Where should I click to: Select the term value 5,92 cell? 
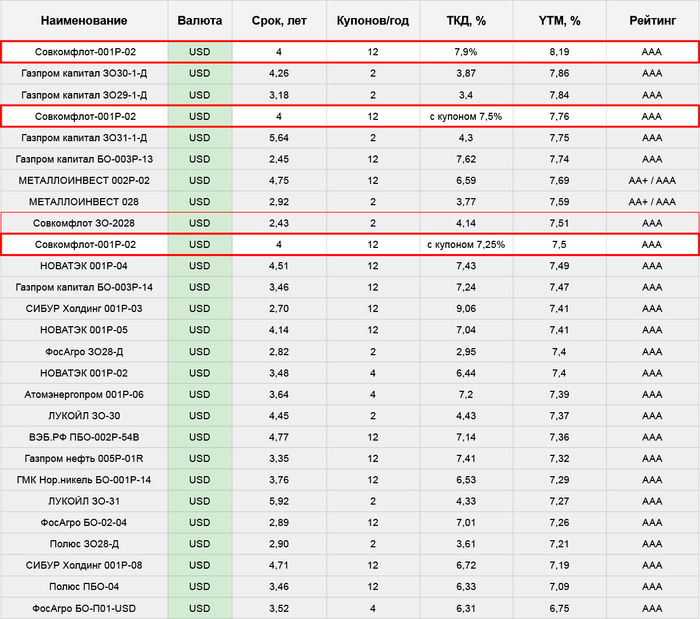point(279,501)
